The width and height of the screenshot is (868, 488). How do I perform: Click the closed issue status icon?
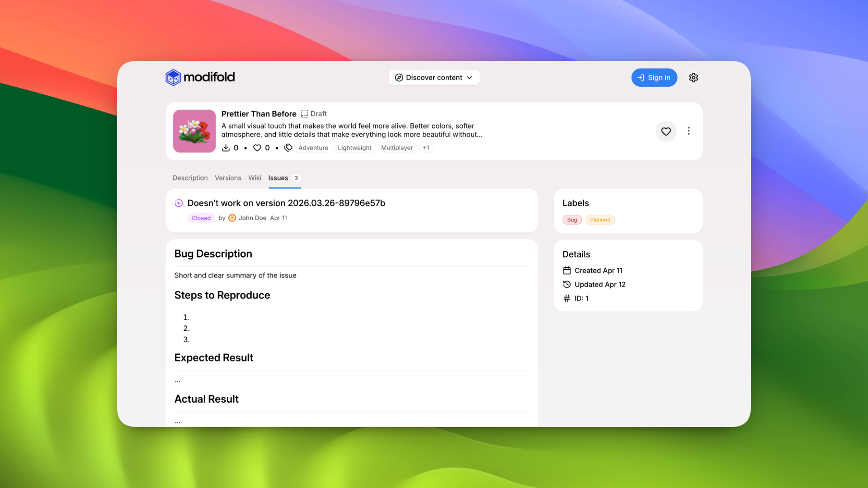point(179,203)
